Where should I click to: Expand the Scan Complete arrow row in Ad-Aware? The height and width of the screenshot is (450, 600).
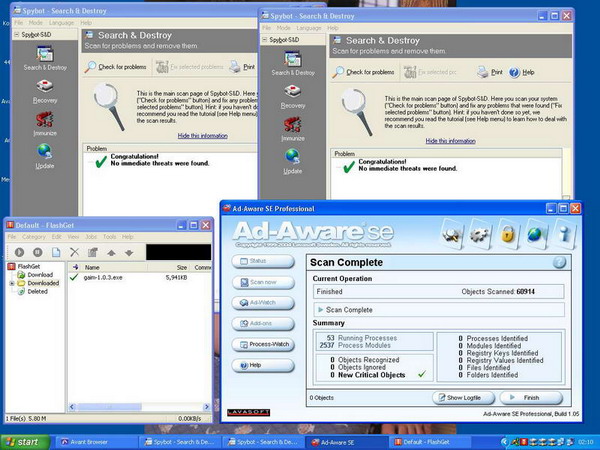321,310
